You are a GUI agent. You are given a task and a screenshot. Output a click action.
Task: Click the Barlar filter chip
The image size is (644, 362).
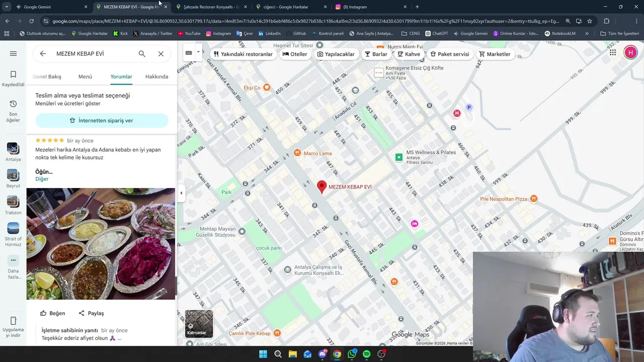[376, 54]
